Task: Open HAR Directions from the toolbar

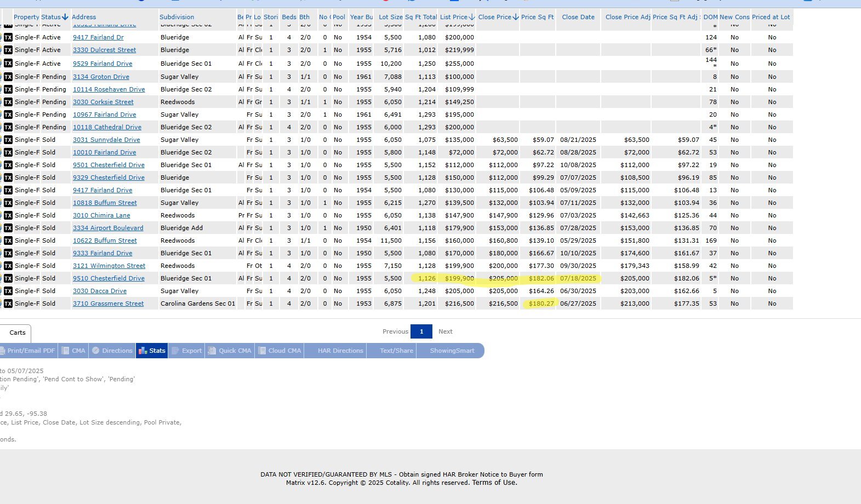Action: pyautogui.click(x=340, y=351)
